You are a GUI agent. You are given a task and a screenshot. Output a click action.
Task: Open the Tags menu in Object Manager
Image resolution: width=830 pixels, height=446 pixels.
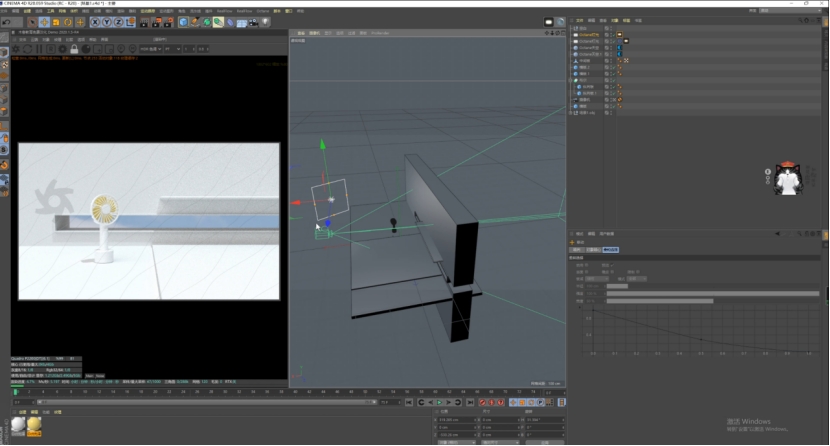pyautogui.click(x=625, y=19)
